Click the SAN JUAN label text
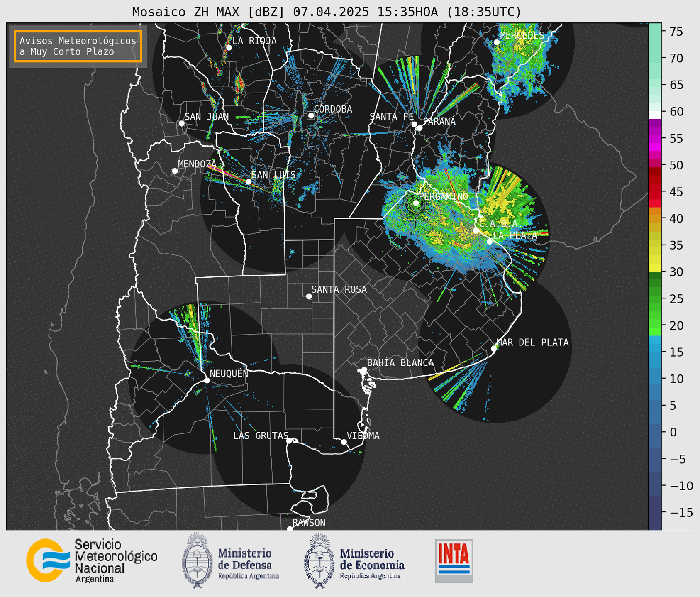700x597 pixels. [x=207, y=117]
